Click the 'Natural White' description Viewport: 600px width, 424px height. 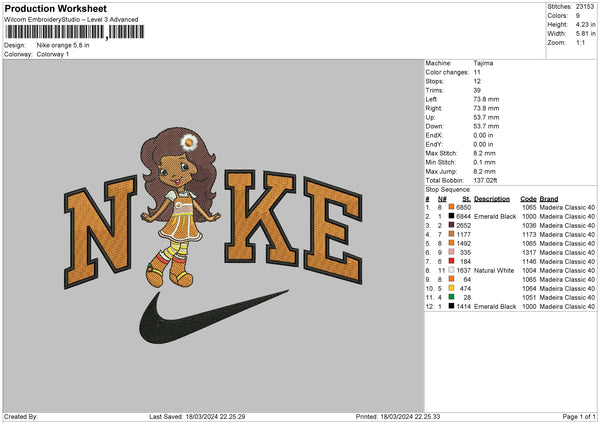494,270
